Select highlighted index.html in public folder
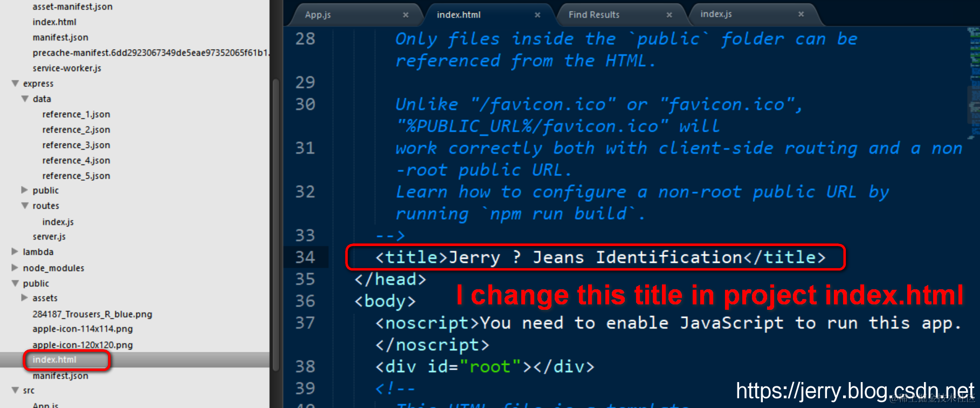This screenshot has height=408, width=980. click(x=54, y=359)
